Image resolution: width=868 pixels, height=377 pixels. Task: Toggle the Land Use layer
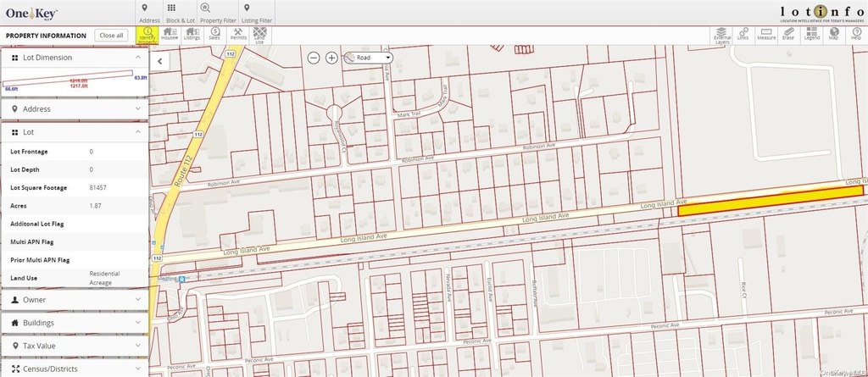[259, 35]
